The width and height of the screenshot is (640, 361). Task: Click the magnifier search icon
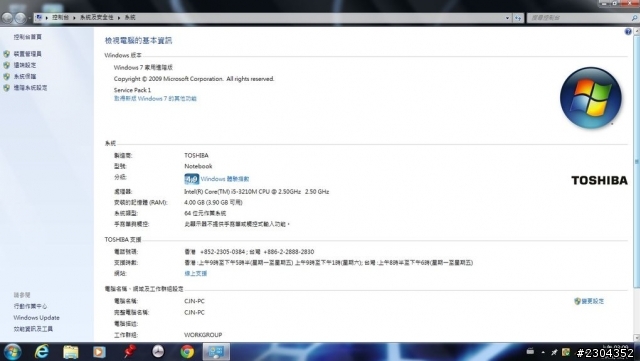tap(634, 18)
